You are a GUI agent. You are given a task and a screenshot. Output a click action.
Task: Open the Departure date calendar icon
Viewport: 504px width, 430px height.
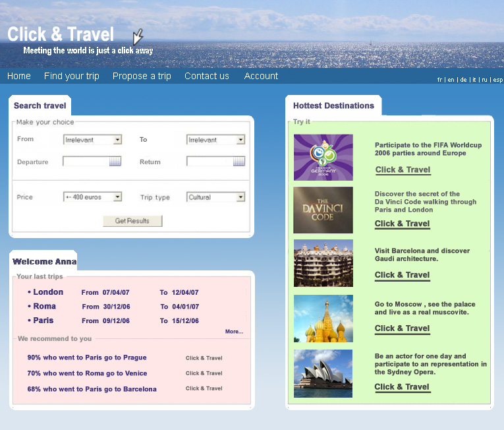(x=115, y=162)
